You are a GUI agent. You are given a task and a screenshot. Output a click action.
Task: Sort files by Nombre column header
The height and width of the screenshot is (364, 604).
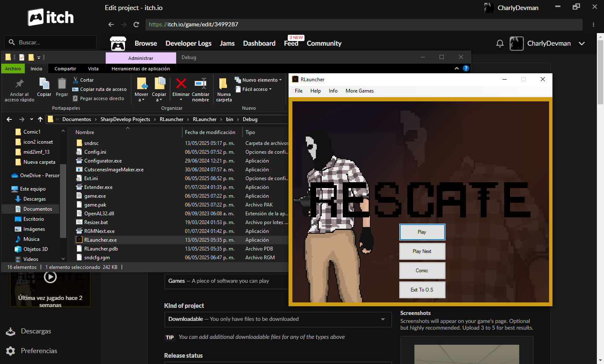[x=85, y=132]
